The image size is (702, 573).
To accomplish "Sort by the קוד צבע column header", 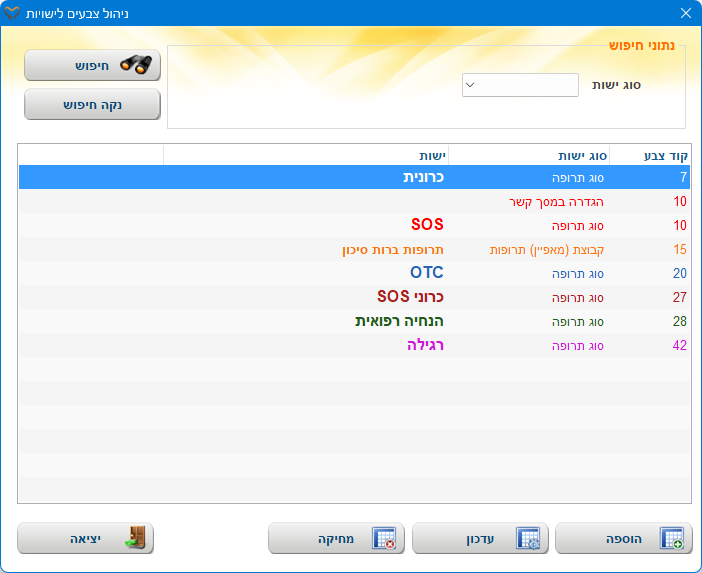I will (650, 155).
